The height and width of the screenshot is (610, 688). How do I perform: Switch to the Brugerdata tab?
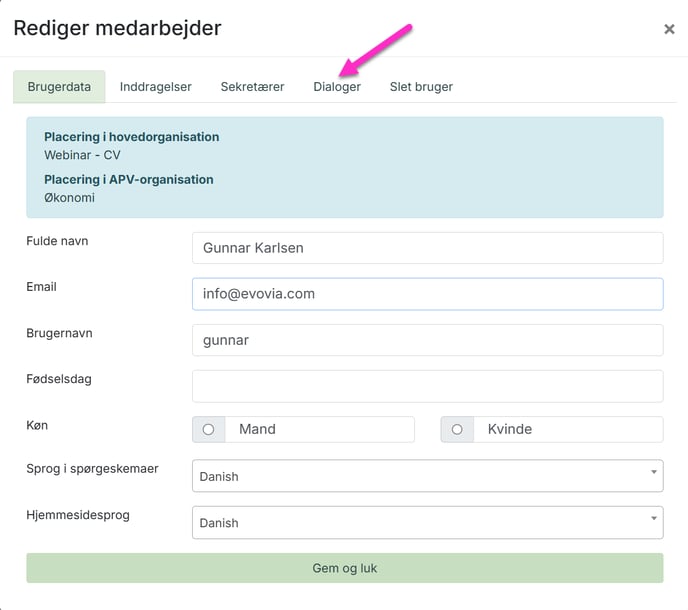click(59, 87)
